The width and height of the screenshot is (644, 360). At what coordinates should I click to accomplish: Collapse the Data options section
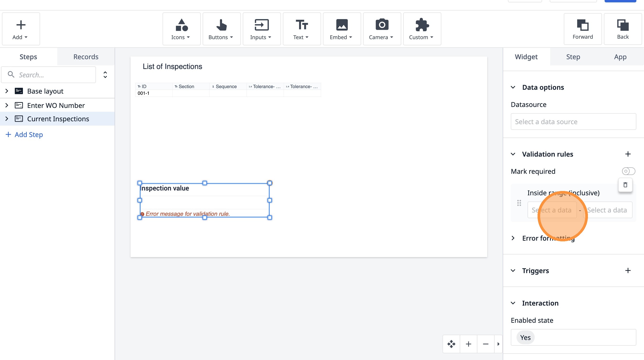coord(513,87)
